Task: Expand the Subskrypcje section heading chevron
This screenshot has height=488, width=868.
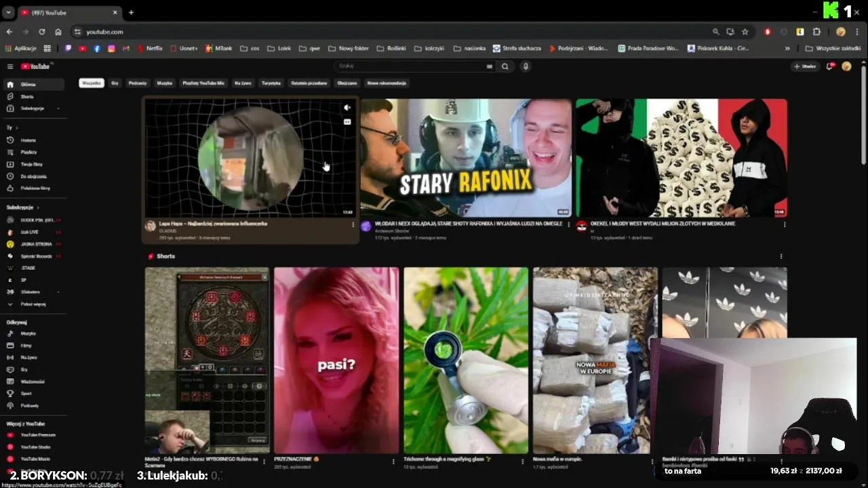Action: [x=38, y=207]
